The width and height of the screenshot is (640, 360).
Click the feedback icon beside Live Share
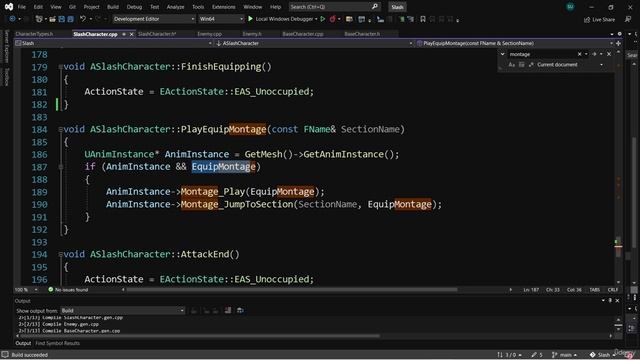pyautogui.click(x=628, y=19)
